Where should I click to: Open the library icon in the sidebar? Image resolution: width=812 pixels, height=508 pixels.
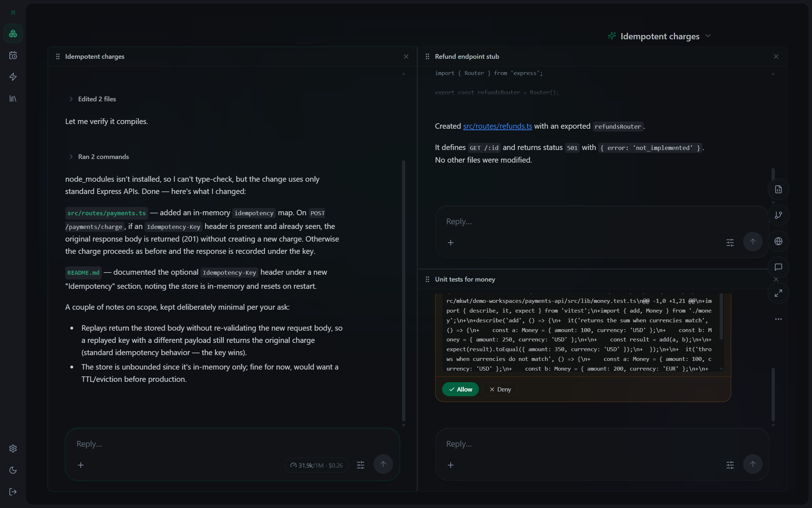13,98
